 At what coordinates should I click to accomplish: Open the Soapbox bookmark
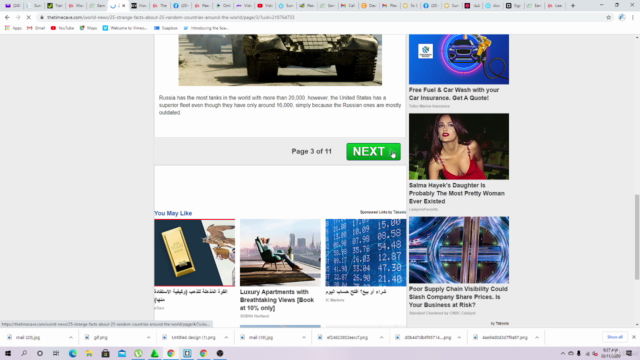(166, 28)
